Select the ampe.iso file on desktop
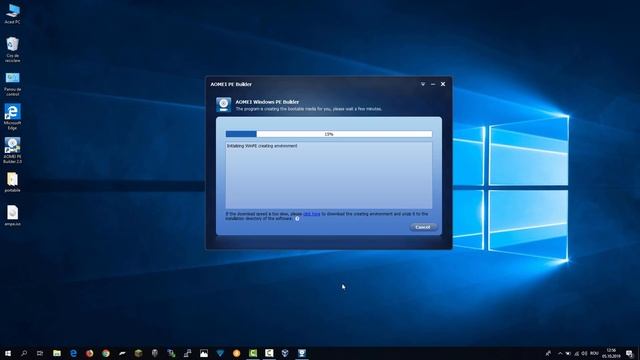 click(x=13, y=216)
